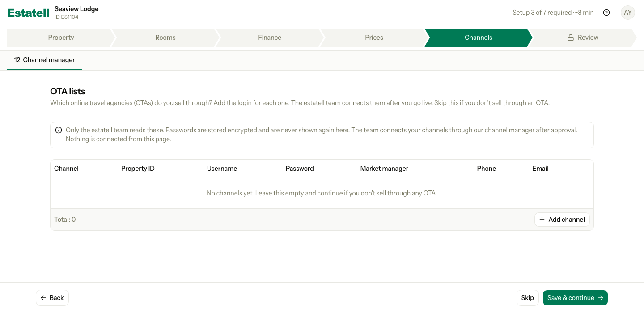Click the Back button
Screen dimensions: 644x313
tap(52, 298)
